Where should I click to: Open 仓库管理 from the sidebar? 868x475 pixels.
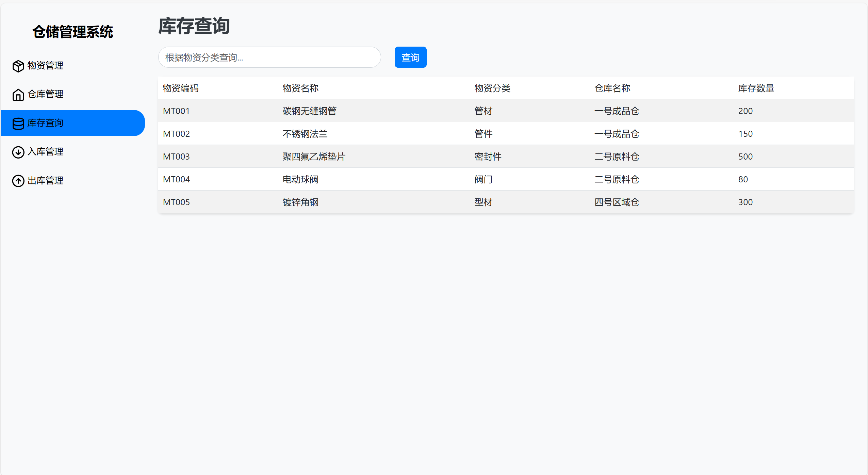[x=45, y=94]
